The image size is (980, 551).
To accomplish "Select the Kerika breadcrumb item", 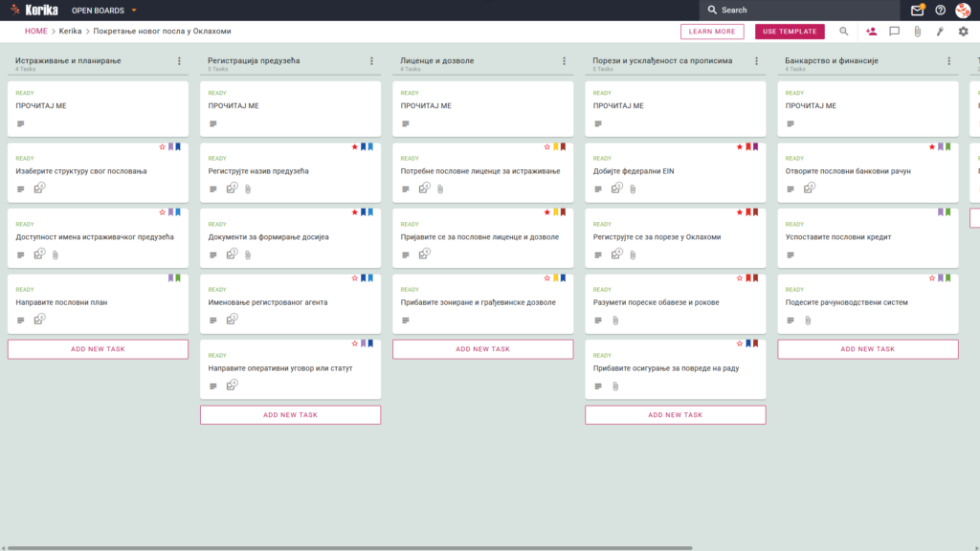I will click(x=70, y=32).
